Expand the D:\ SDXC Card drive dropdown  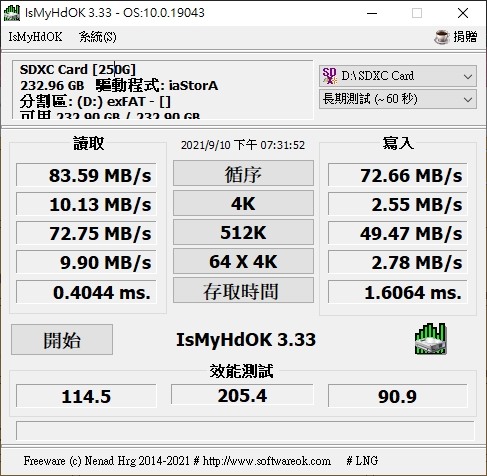point(398,76)
